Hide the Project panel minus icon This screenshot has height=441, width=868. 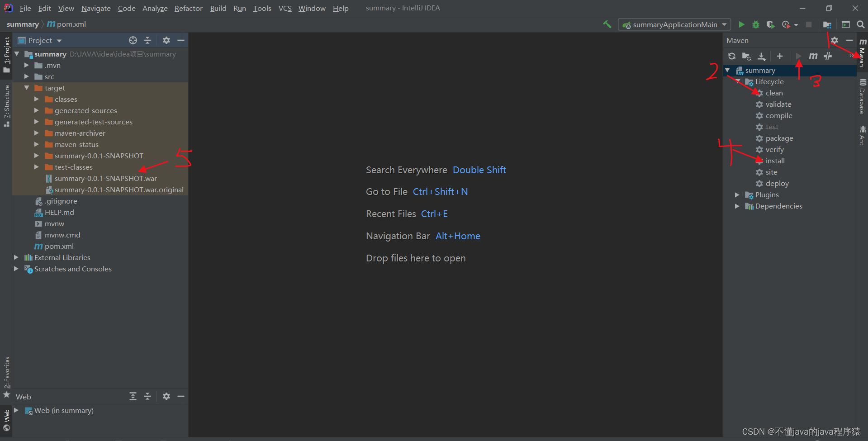click(x=181, y=40)
